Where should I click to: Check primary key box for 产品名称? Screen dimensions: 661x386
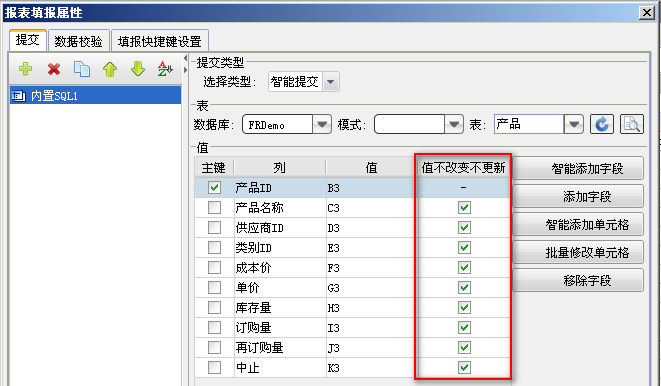(214, 208)
